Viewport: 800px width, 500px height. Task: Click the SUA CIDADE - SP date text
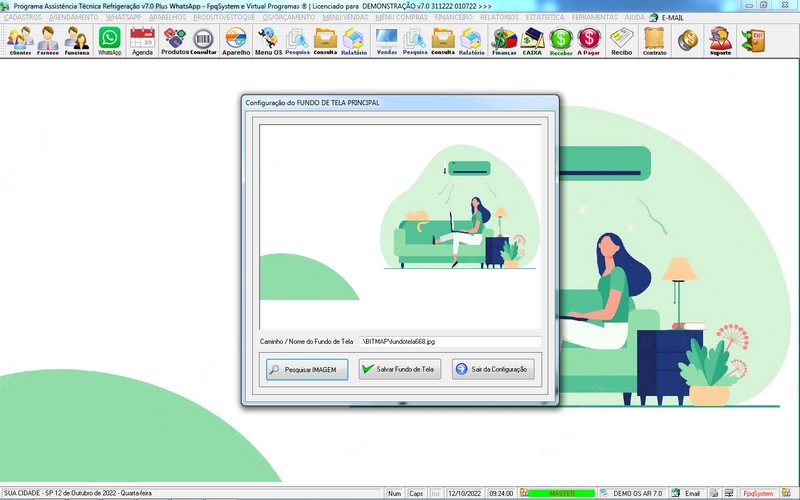[78, 493]
